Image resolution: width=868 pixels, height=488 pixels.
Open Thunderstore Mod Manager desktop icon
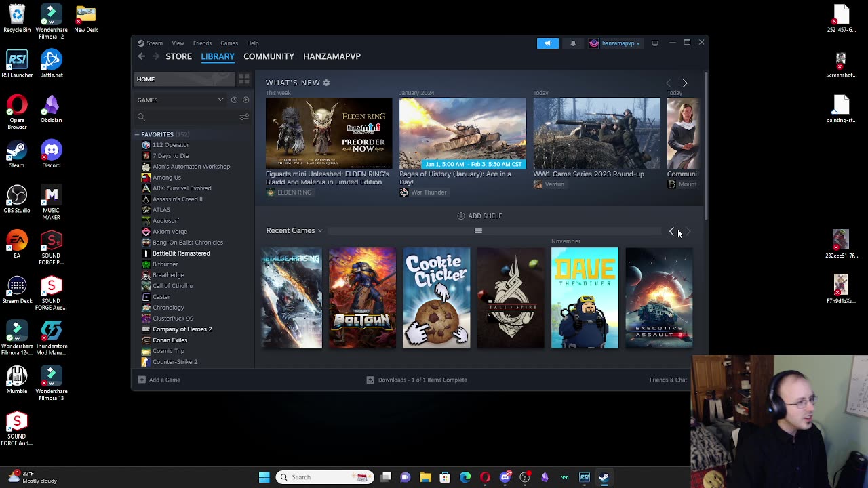tap(51, 339)
